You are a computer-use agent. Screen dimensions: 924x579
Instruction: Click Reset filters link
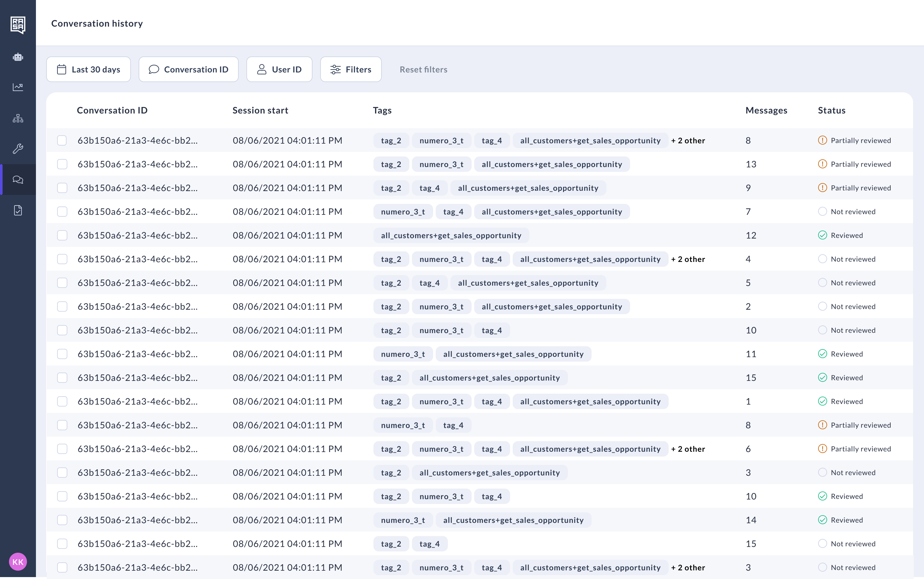point(424,69)
